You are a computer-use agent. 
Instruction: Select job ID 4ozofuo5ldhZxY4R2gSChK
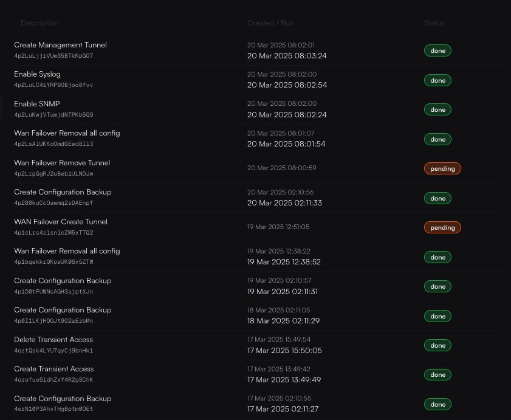point(53,380)
